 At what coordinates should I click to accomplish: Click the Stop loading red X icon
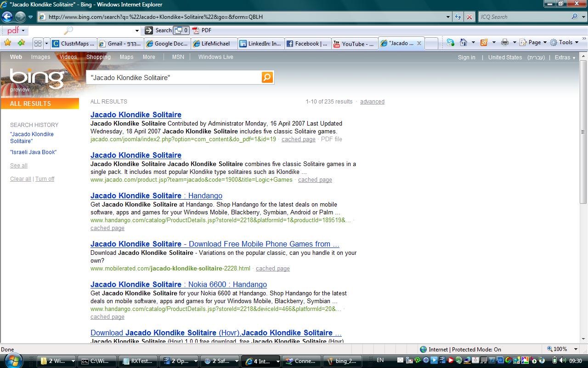click(469, 17)
